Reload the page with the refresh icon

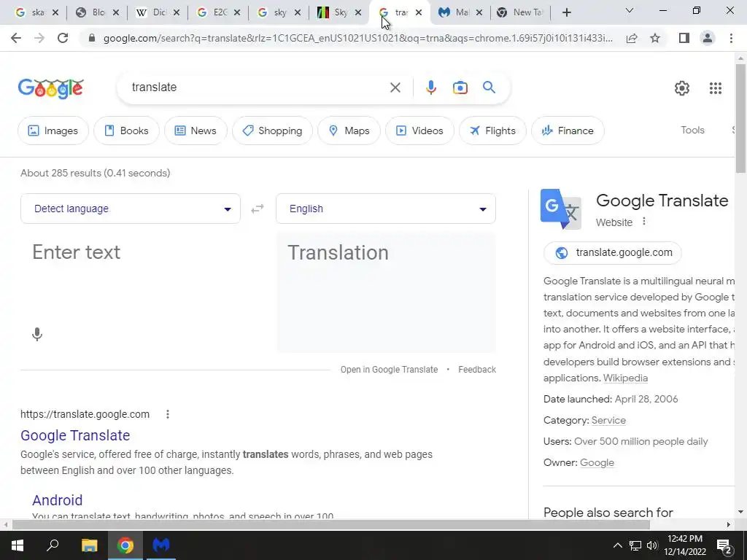pyautogui.click(x=63, y=38)
